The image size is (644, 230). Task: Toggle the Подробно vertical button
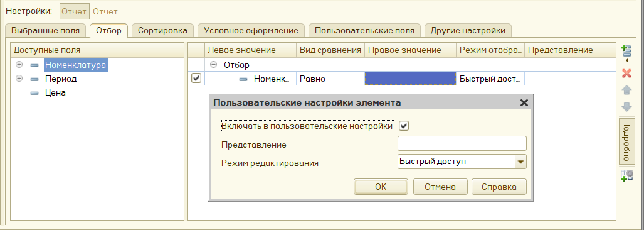(x=626, y=141)
